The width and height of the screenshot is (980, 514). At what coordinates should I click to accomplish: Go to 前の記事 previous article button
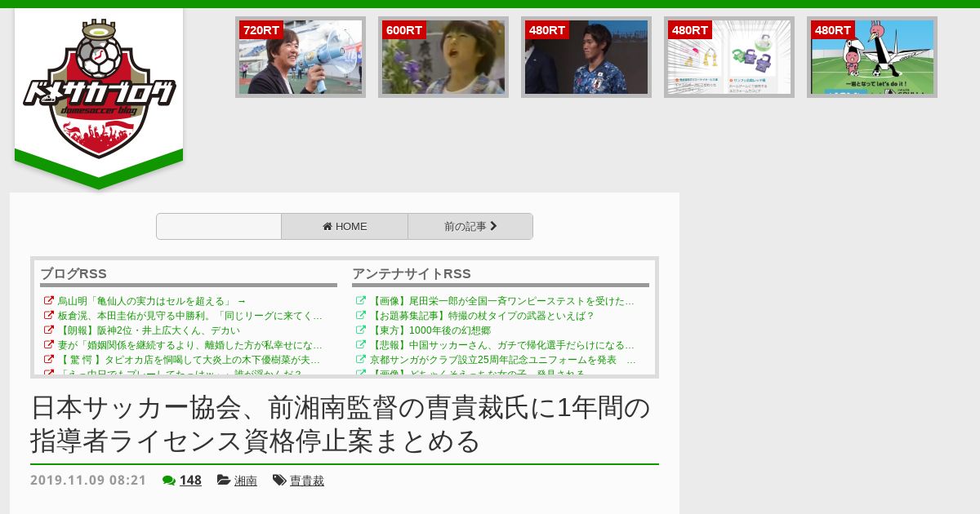(x=470, y=227)
